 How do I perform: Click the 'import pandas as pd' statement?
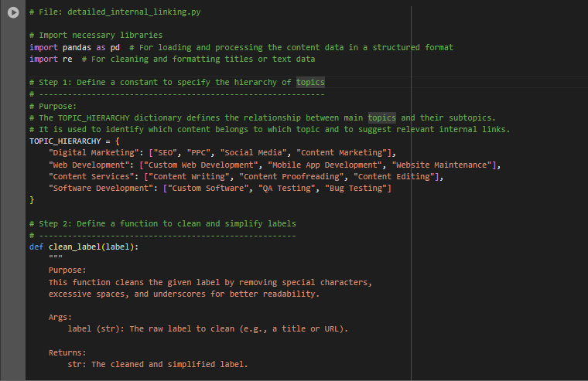pos(74,48)
